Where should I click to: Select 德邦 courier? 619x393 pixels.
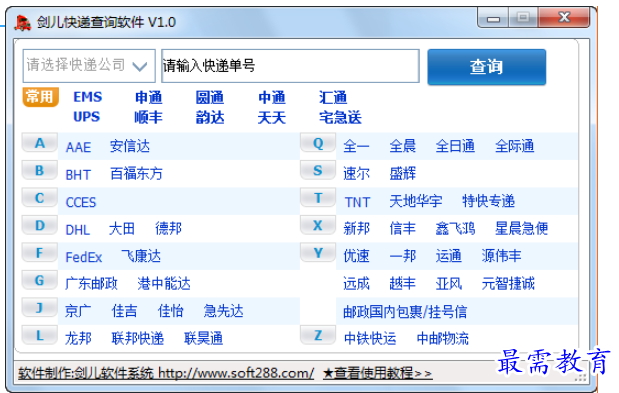[169, 228]
